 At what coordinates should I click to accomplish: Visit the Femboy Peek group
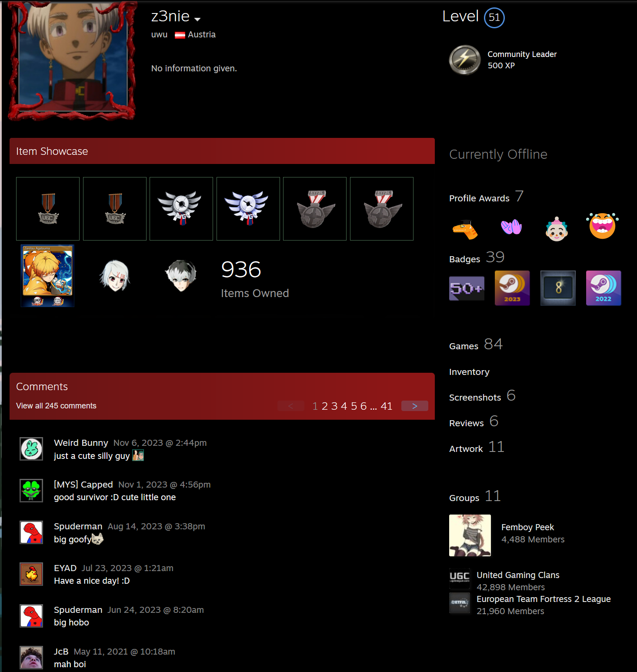[527, 527]
